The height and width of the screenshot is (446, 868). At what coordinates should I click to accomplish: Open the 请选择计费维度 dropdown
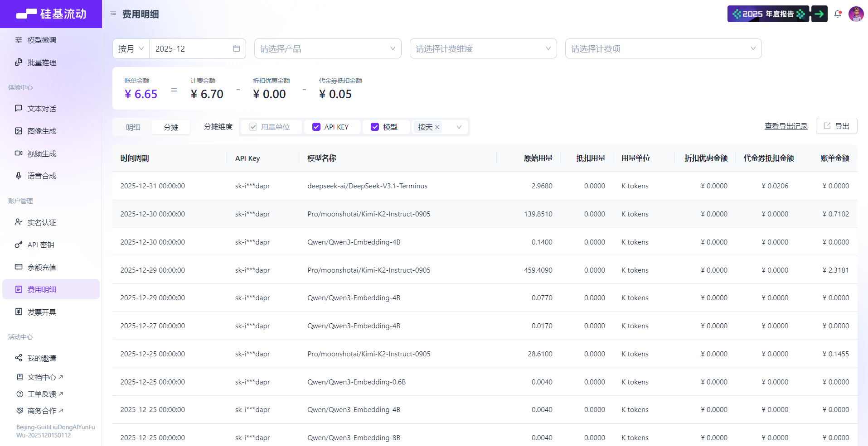coord(483,48)
